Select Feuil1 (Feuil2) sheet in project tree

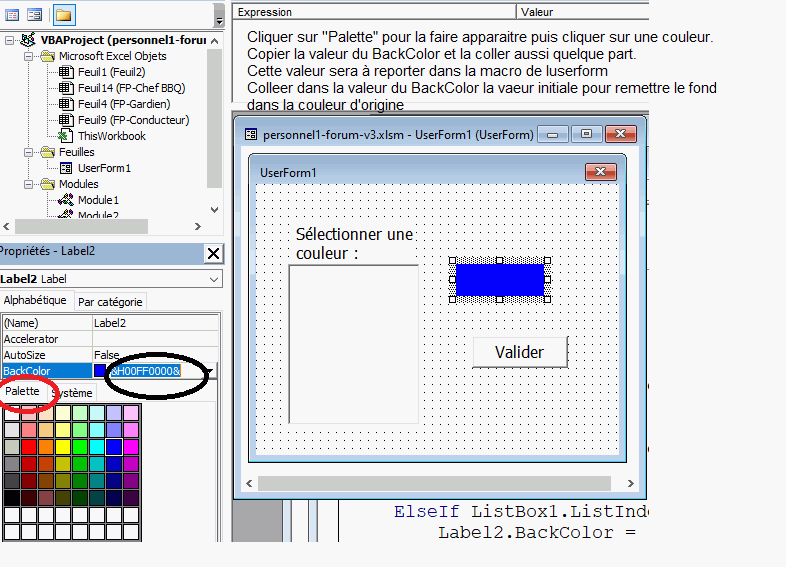pos(111,72)
